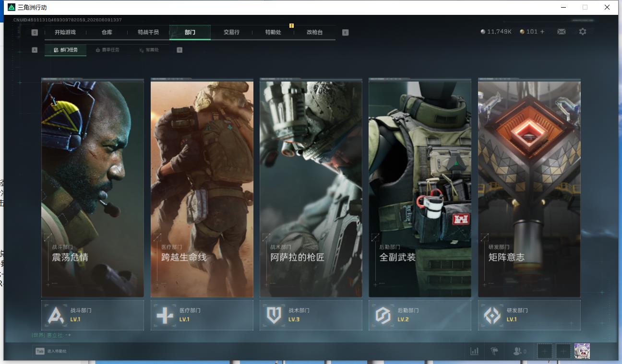Open the 震荡危情 mission card
622x364 pixels.
(x=93, y=188)
